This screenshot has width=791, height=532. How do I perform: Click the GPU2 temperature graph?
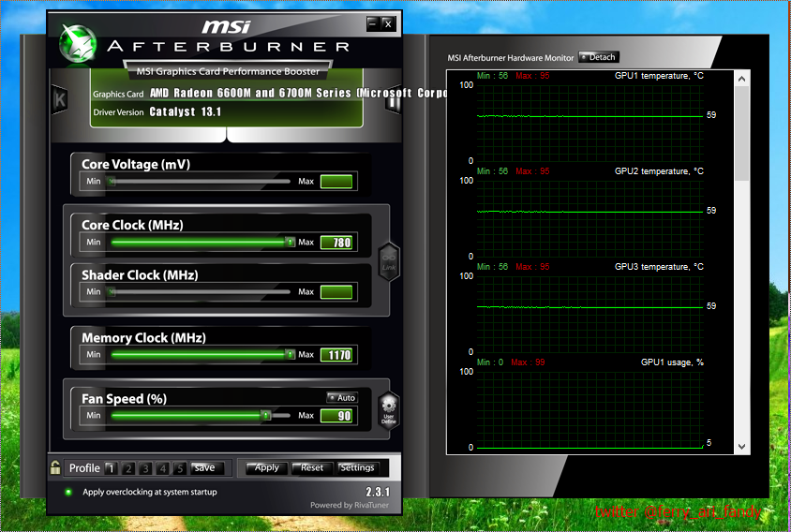pos(590,218)
